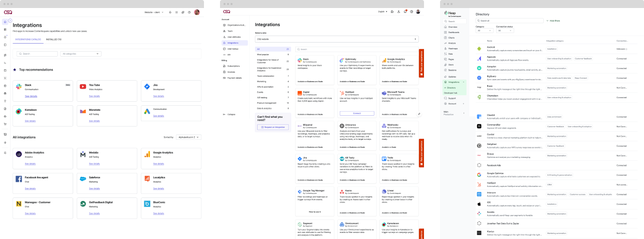Open See details link on Slack card
This screenshot has width=644, height=239.
31,96
